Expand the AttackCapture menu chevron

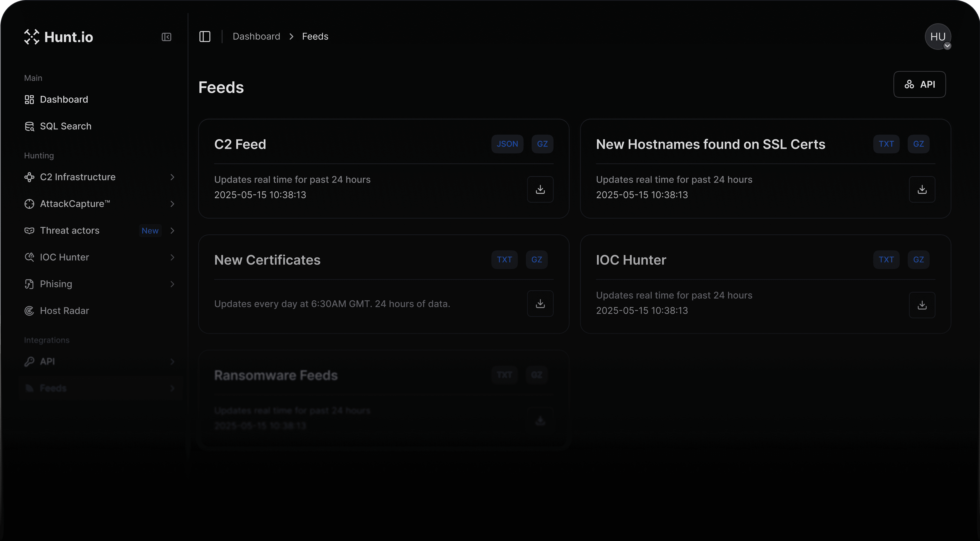point(172,204)
